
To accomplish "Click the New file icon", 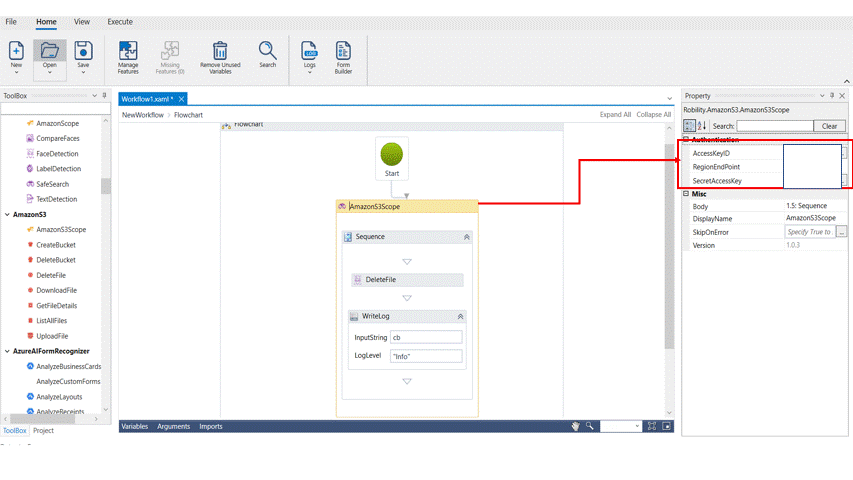I will pos(17,51).
